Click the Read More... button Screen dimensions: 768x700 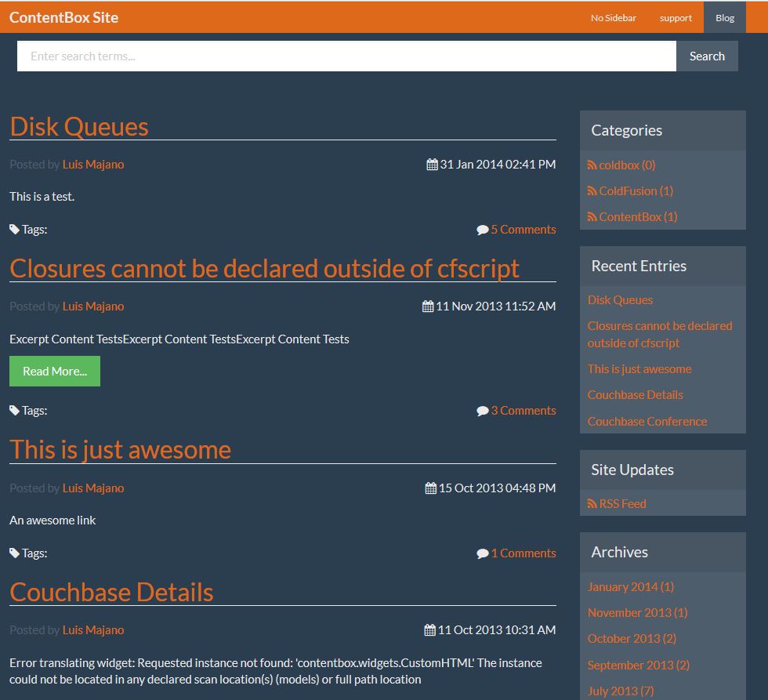(x=55, y=372)
